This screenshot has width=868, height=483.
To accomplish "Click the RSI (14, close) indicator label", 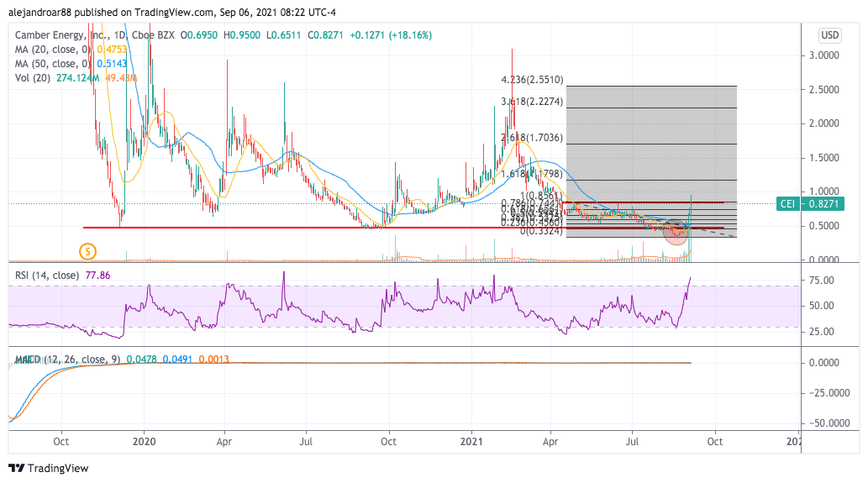I will click(x=46, y=275).
